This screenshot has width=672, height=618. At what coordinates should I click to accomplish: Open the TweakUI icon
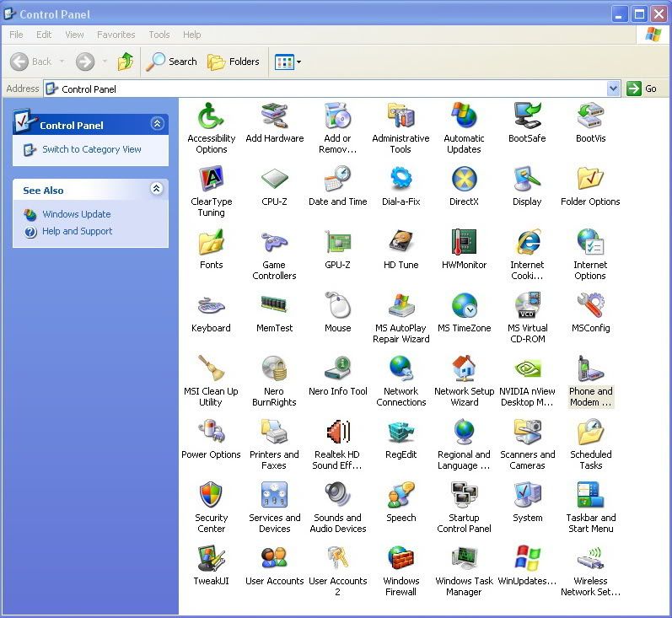click(211, 558)
